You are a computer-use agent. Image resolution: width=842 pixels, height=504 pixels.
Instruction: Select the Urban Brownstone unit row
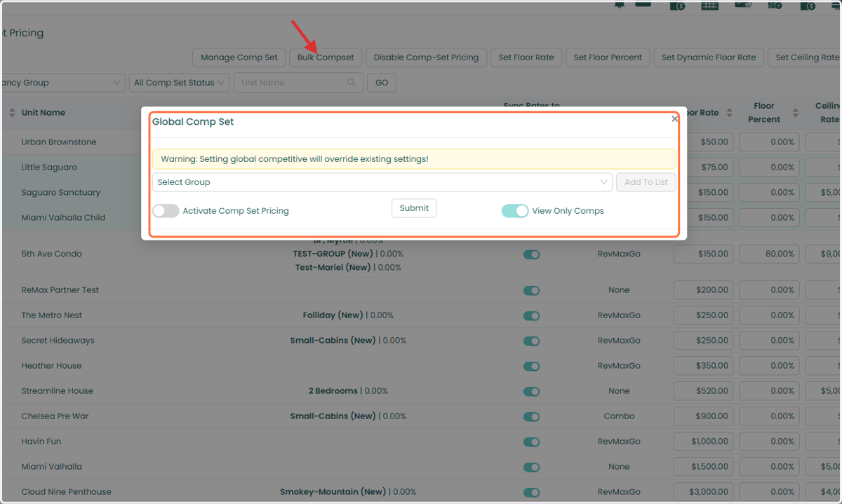(59, 142)
